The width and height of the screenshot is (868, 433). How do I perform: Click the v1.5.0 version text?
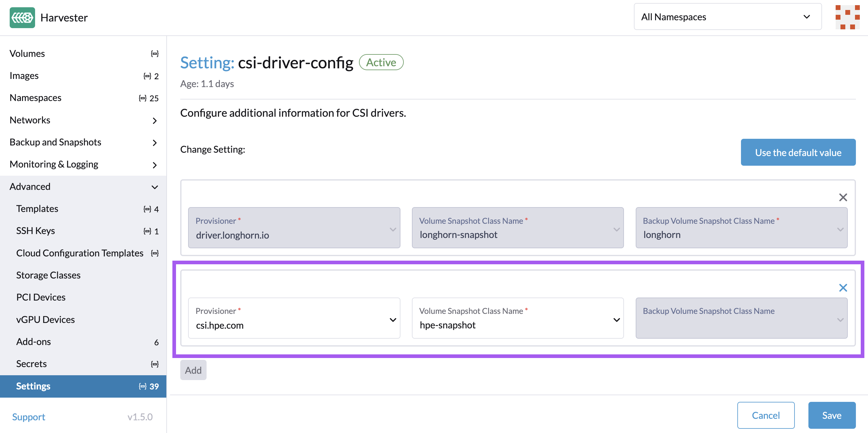click(x=140, y=417)
